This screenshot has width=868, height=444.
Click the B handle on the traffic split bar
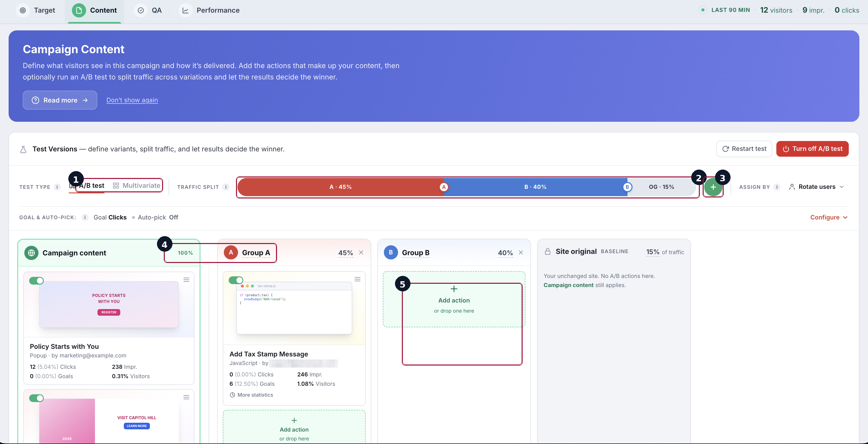click(x=627, y=187)
